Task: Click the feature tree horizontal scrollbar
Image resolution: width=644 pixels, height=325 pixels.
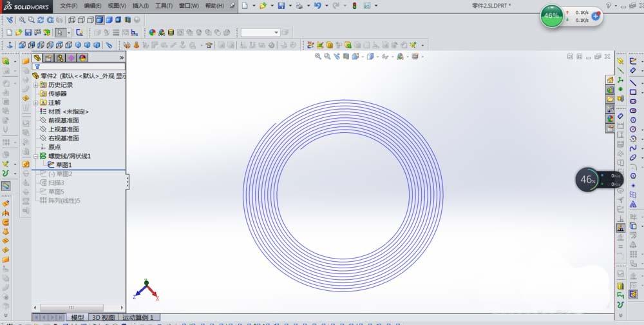Action: click(x=71, y=308)
